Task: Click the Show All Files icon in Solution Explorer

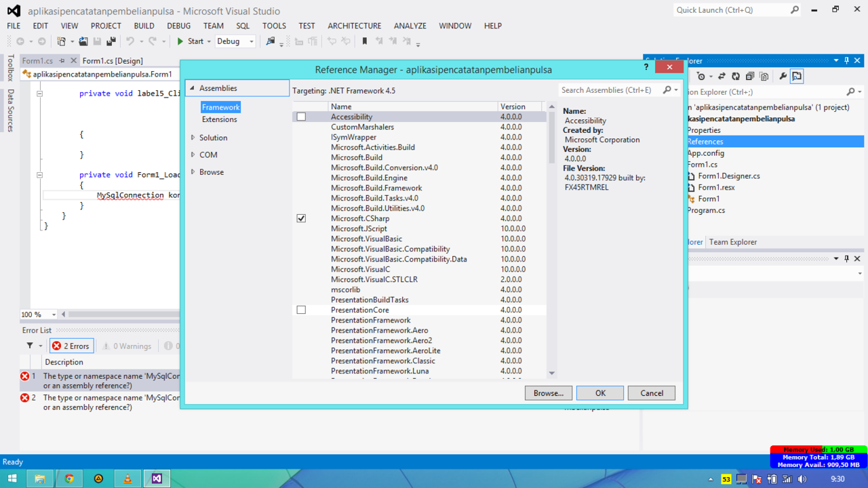Action: click(764, 77)
